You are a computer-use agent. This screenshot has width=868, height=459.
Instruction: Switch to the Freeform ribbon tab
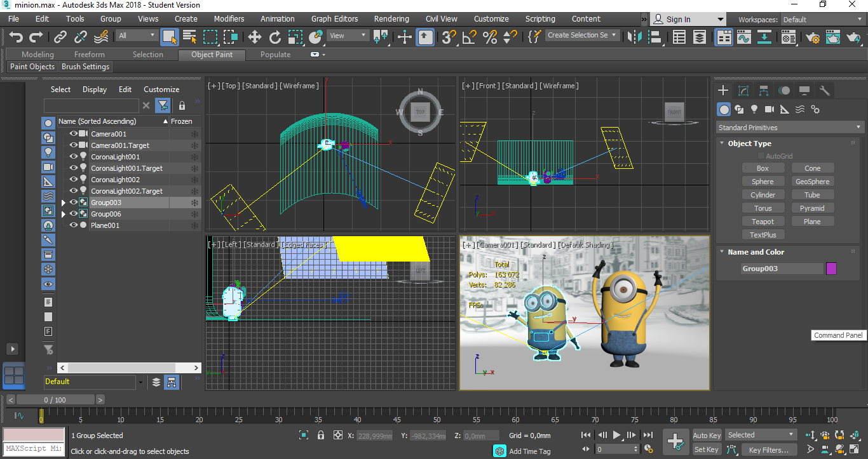(x=89, y=55)
